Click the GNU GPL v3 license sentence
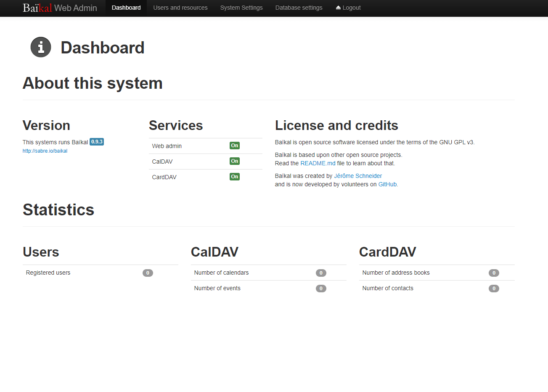The image size is (548, 392). tap(375, 142)
